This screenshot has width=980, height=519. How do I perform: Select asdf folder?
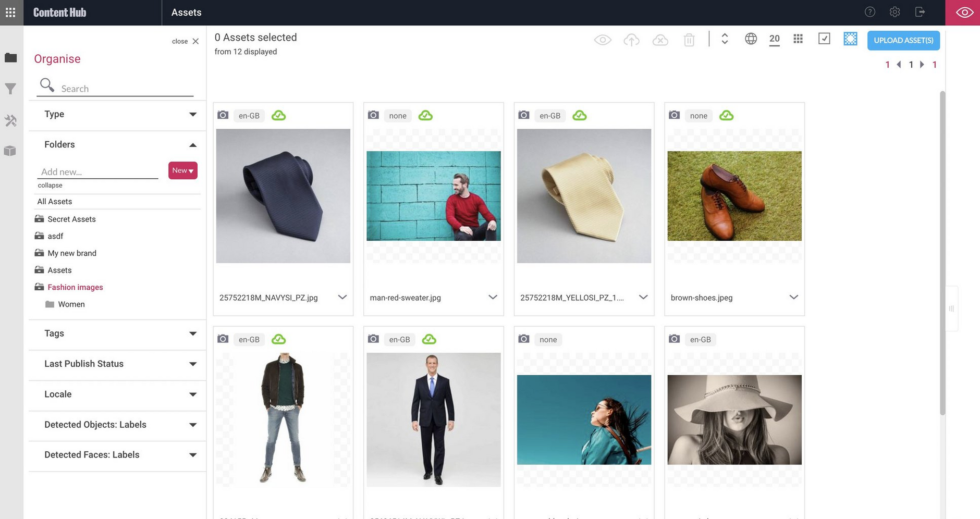click(55, 236)
